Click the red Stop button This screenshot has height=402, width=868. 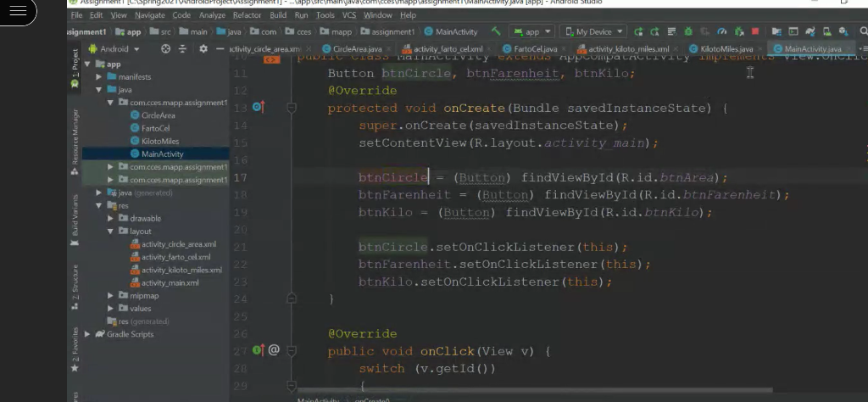pos(754,32)
